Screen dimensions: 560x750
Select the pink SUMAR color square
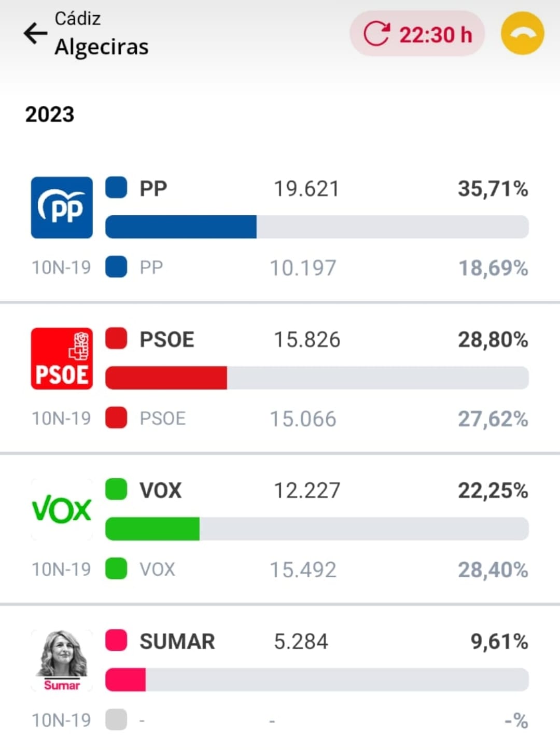click(116, 641)
